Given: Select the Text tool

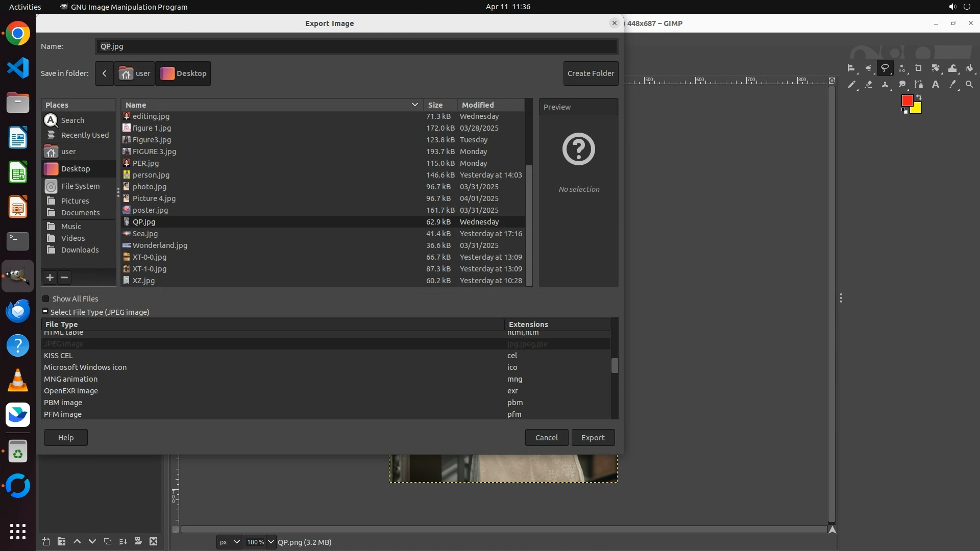Looking at the screenshot, I should coord(936,85).
